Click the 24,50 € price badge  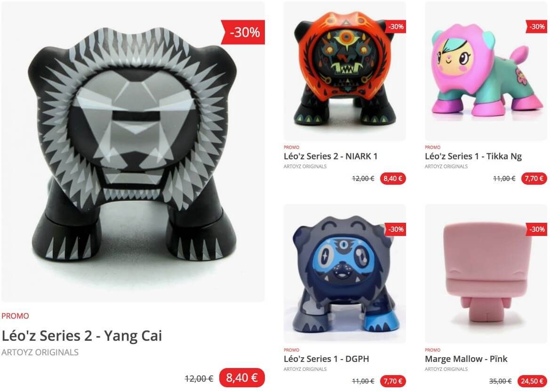[x=532, y=381]
